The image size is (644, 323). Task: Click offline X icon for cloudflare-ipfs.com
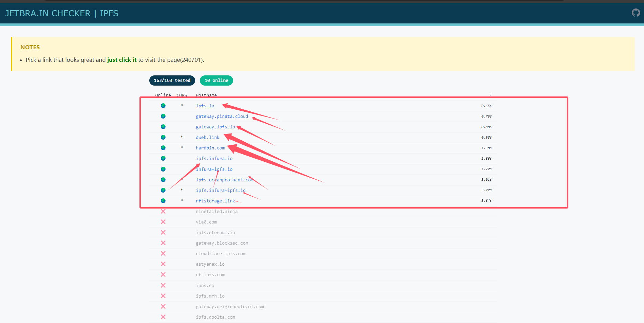[163, 253]
